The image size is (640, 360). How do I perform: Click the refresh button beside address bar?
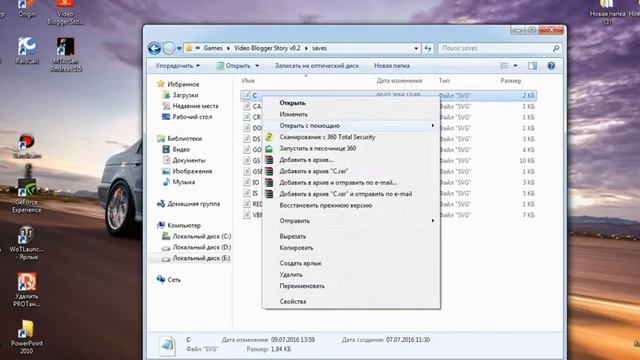click(x=428, y=48)
